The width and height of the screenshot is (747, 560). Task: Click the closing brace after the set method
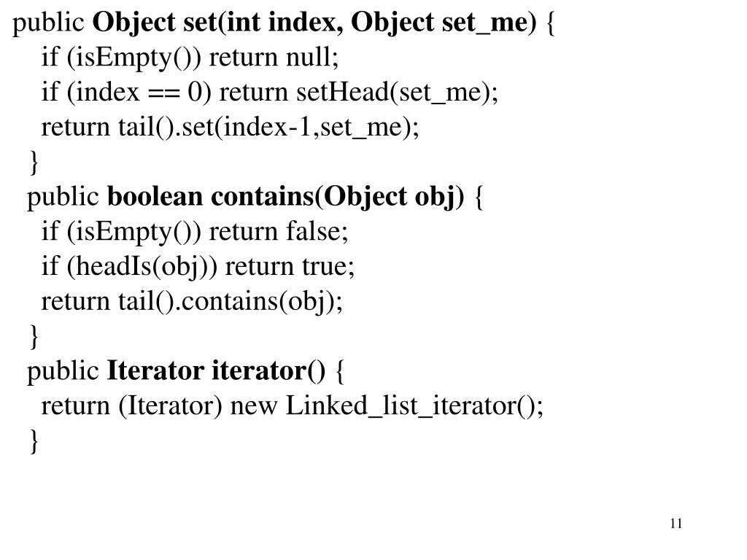point(34,163)
